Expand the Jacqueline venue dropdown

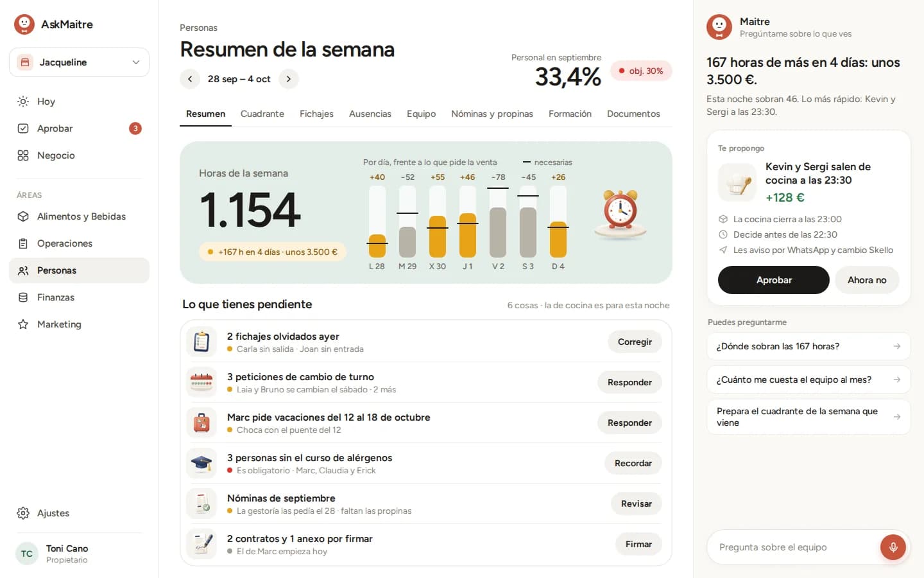[x=79, y=62]
